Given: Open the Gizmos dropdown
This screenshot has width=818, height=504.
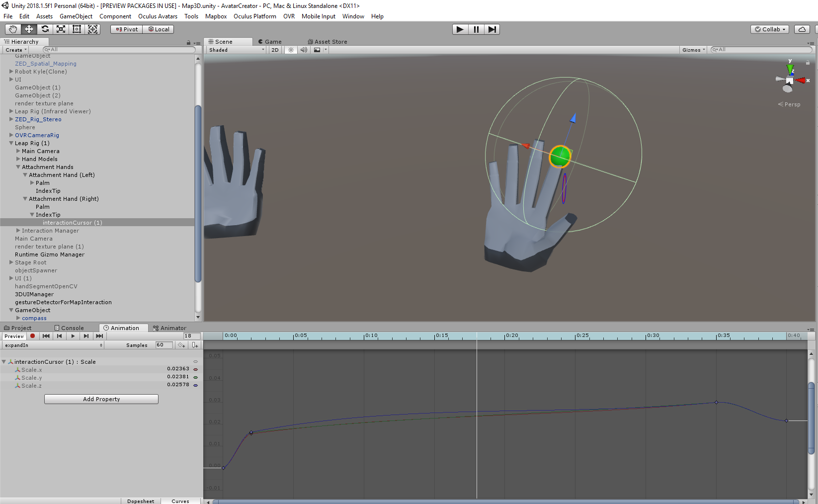Looking at the screenshot, I should click(x=693, y=50).
